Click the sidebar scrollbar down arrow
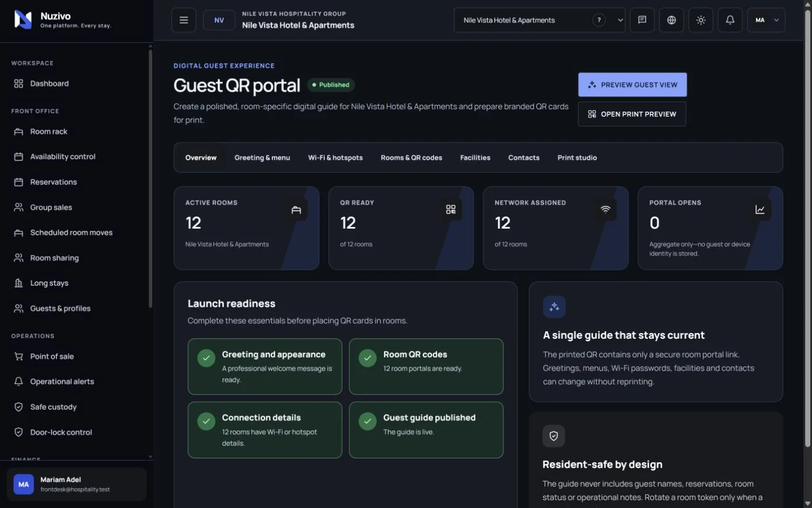This screenshot has width=812, height=508. pos(150,457)
